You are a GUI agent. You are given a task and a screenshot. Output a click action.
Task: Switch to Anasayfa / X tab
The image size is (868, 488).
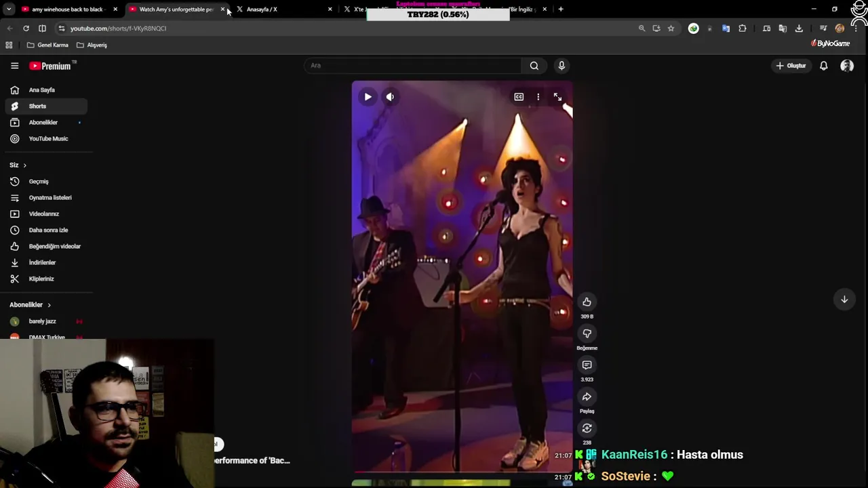coord(283,9)
